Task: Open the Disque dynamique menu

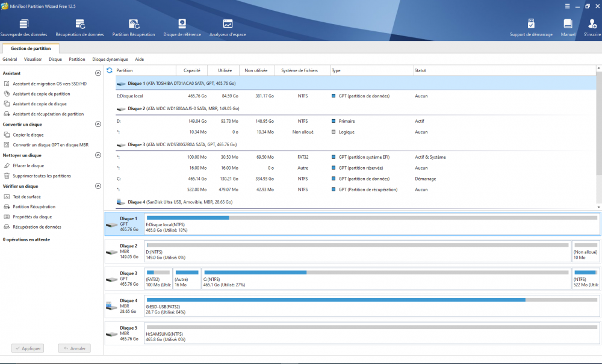Action: [x=110, y=60]
